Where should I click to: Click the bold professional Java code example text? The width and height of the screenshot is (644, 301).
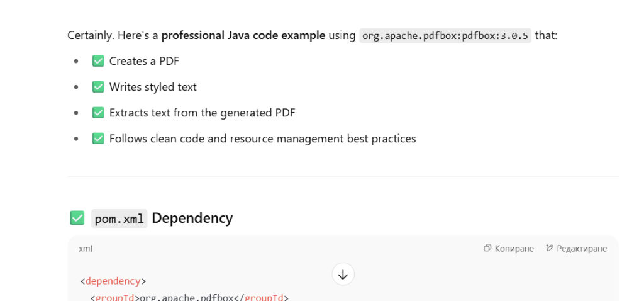(243, 36)
